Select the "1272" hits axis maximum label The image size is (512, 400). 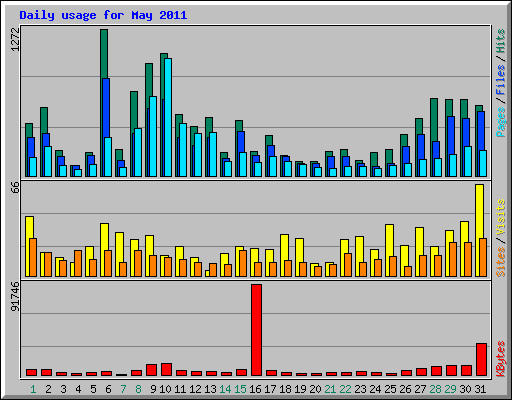(x=15, y=40)
